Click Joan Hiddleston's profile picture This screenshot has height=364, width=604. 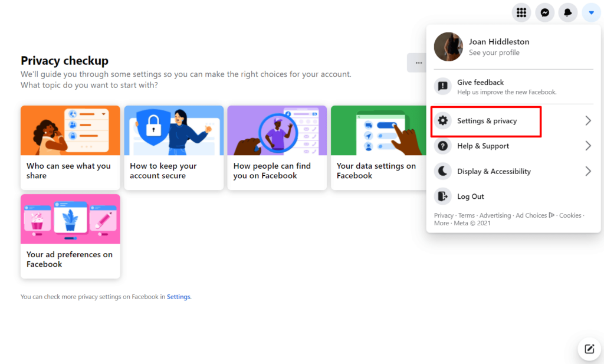point(448,47)
